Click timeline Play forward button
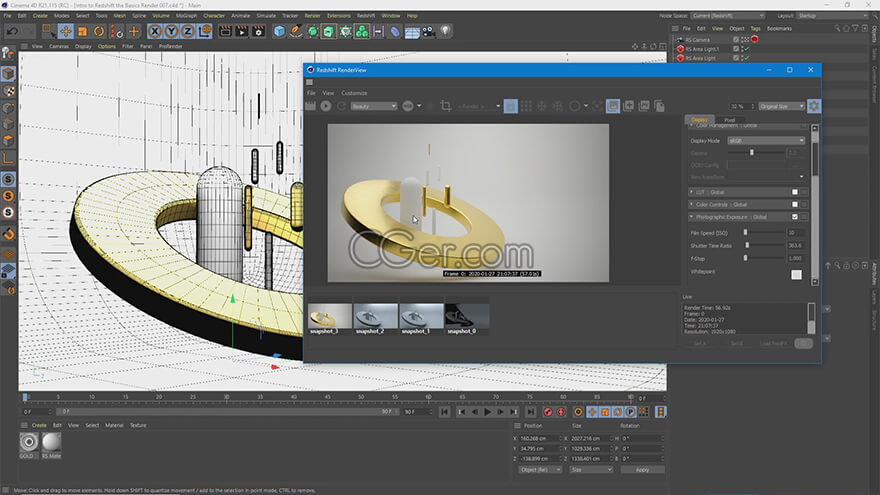The image size is (880, 495). coord(487,412)
